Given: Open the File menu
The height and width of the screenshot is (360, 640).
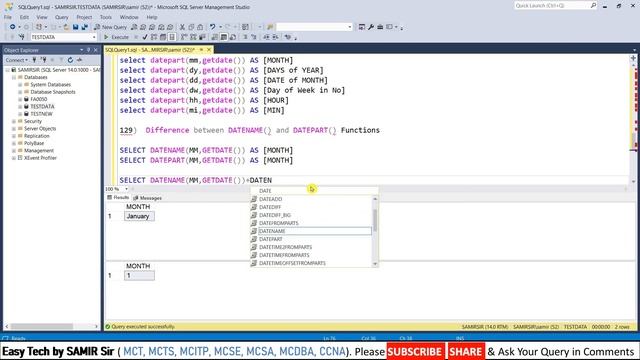Looking at the screenshot, I should (8, 17).
